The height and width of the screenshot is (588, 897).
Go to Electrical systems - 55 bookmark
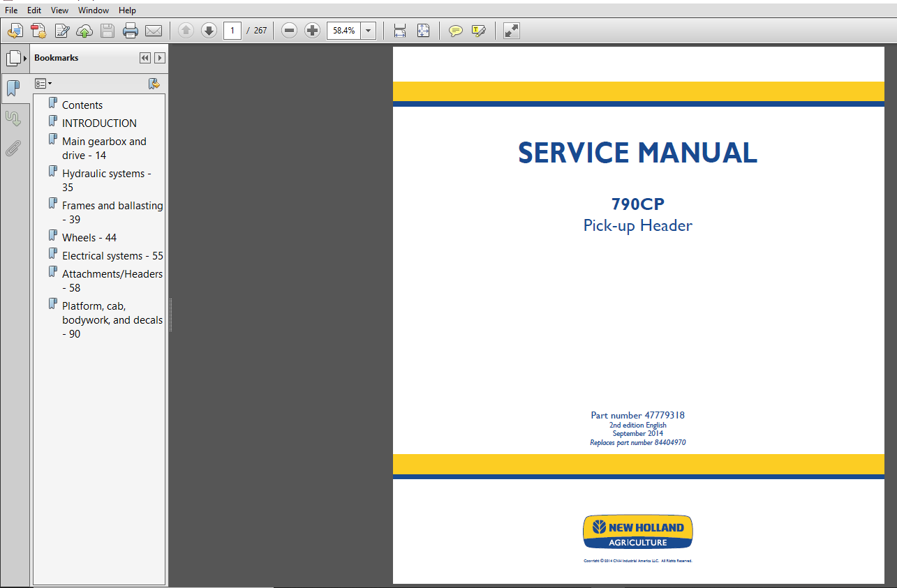point(112,256)
